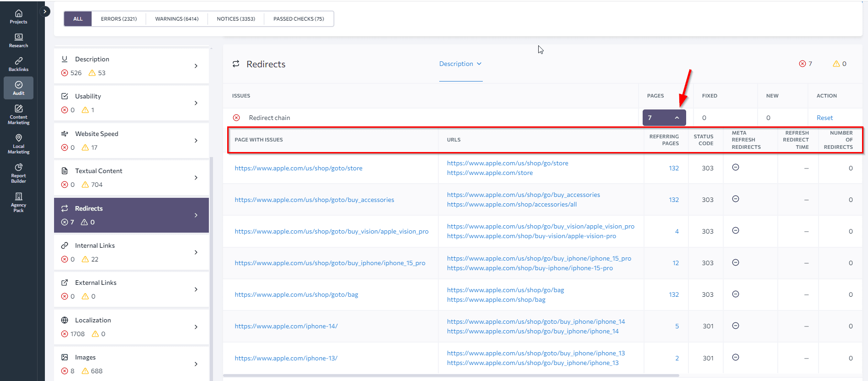Open the apple.com/store URL link
Viewport: 868px width, 381px height.
[490, 173]
